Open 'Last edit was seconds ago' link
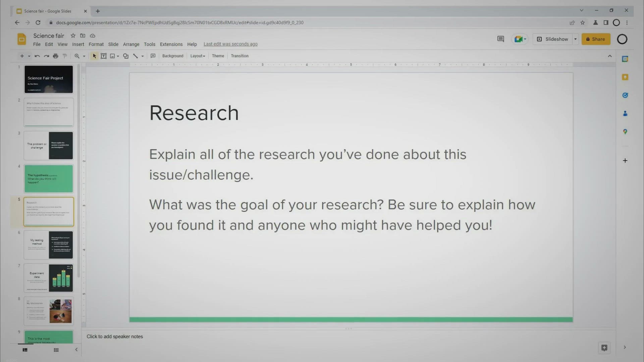 [x=230, y=44]
